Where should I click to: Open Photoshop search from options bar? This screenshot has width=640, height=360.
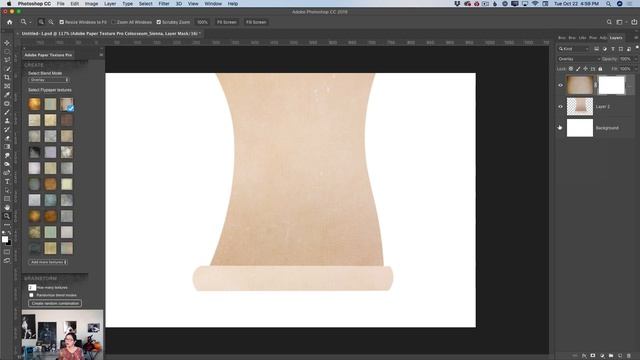point(609,22)
